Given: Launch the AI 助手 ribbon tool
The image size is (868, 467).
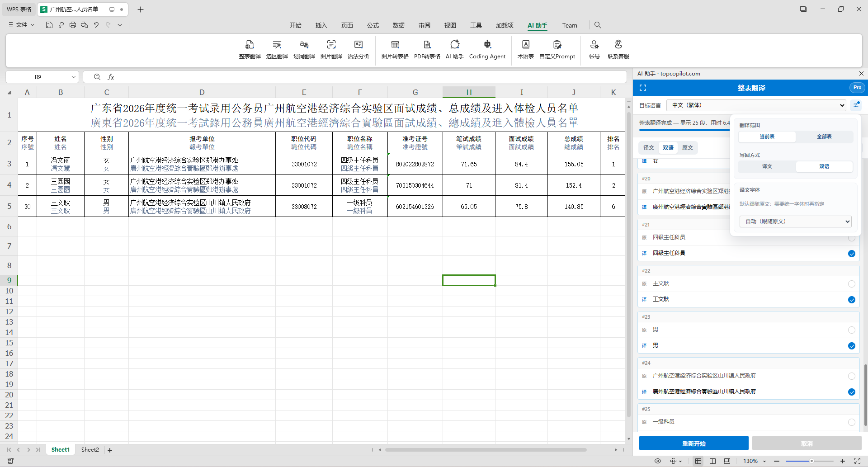Looking at the screenshot, I should tap(454, 49).
